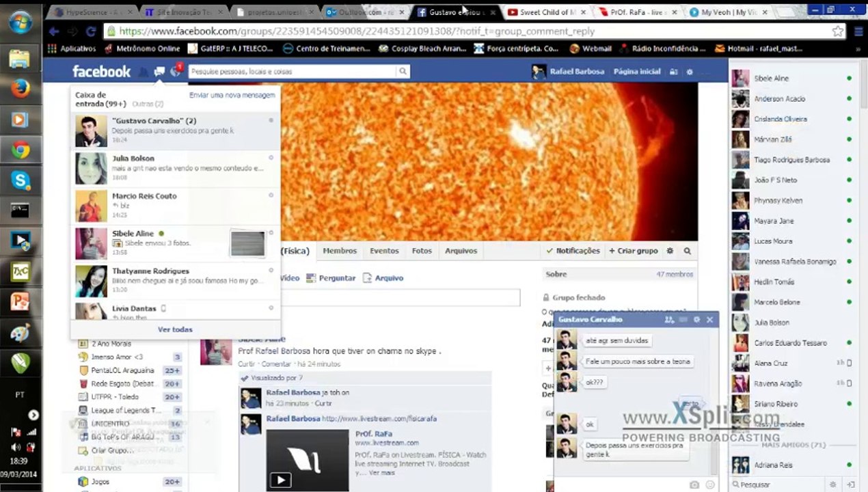Mark Gustavo Carvalho conversation as read
The image size is (868, 492).
(271, 120)
